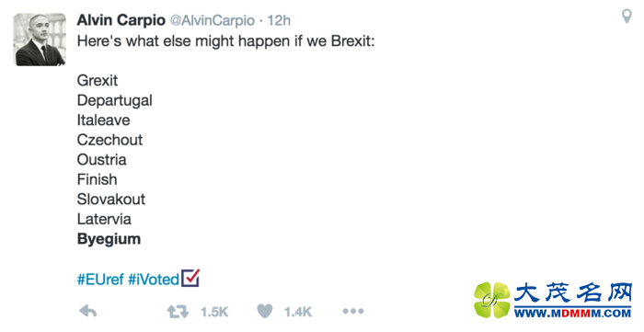Visit the WWW.MDMMM.COM watermark link

click(x=572, y=313)
